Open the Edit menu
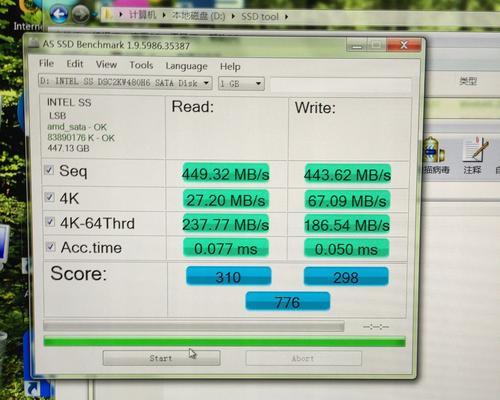The height and width of the screenshot is (400, 500). click(75, 64)
